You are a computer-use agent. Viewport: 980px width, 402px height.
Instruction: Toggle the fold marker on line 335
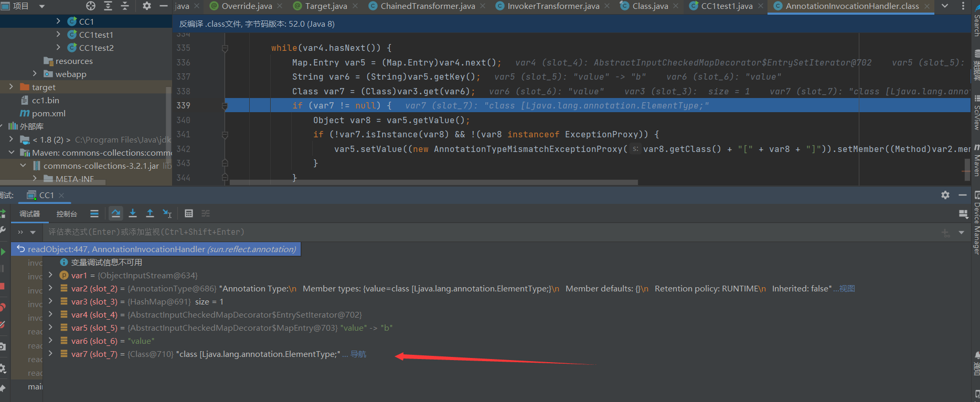coord(225,48)
